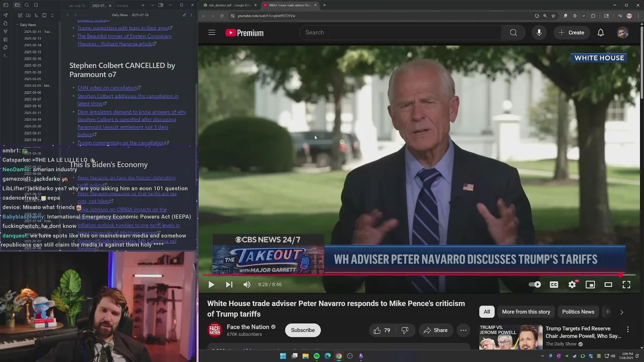Image resolution: width=644 pixels, height=362 pixels.
Task: Seek on video progress bar
Action: point(419,275)
